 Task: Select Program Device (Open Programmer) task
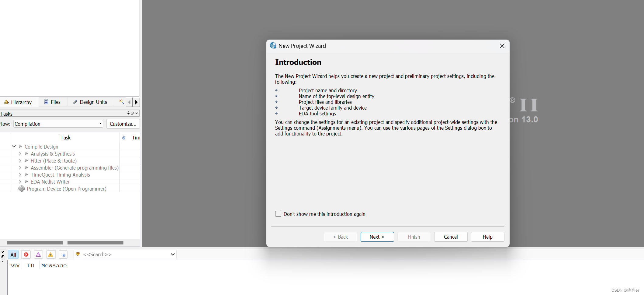pos(67,189)
